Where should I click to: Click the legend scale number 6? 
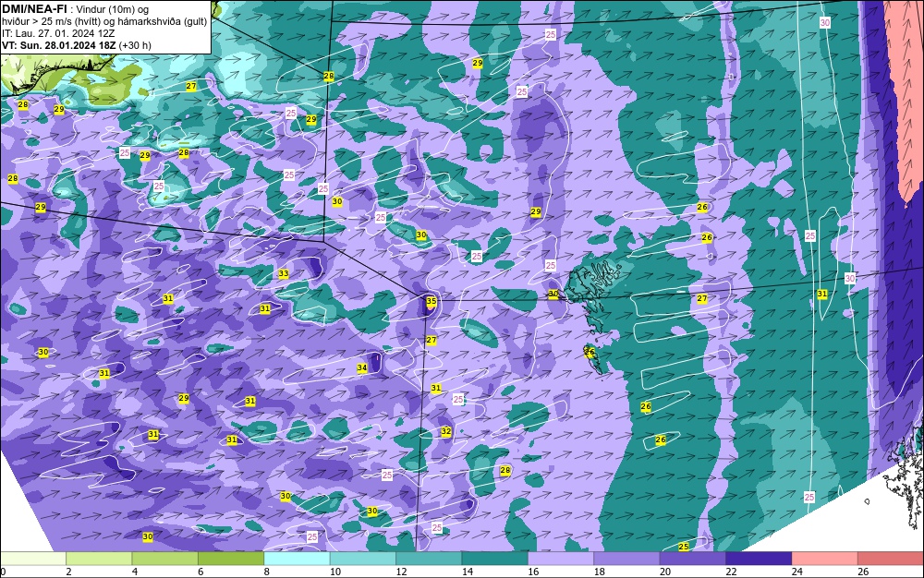coord(201,572)
